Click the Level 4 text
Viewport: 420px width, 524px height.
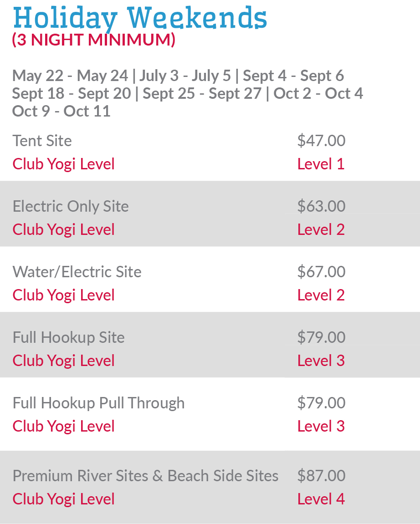[x=321, y=499]
